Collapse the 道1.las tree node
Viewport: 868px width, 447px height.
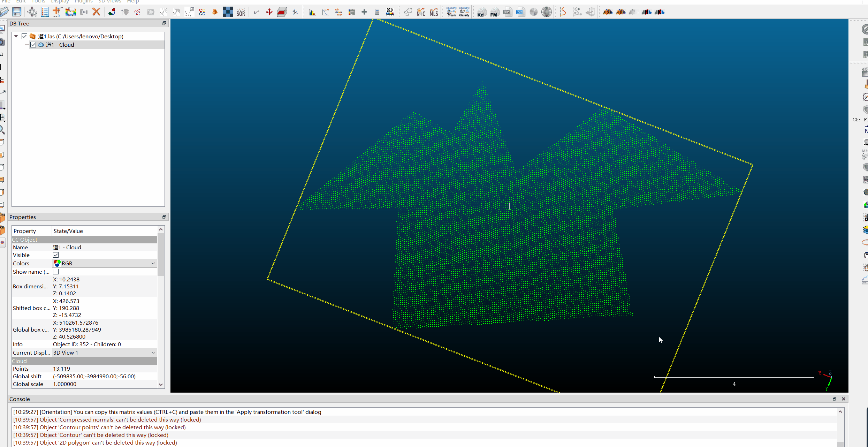point(16,36)
